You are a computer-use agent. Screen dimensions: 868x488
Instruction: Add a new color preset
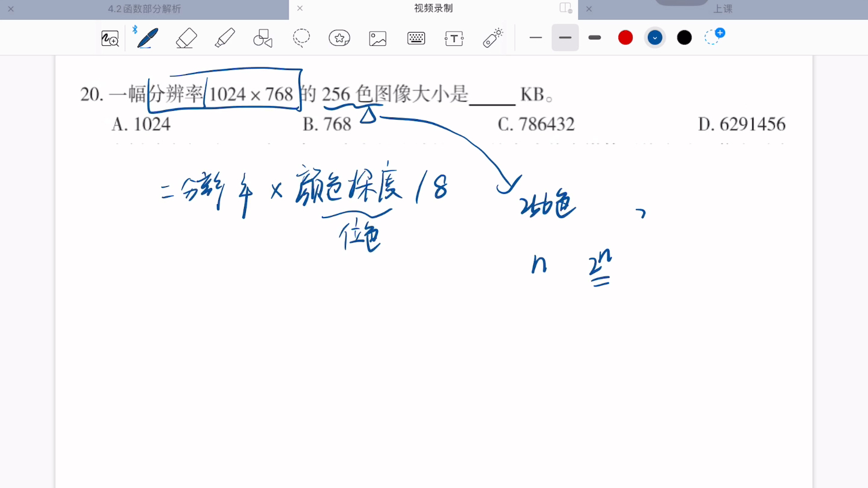(714, 36)
